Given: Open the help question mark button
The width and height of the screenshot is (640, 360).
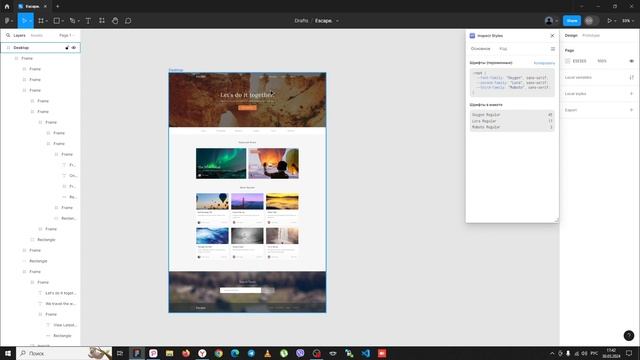Looking at the screenshot, I should 629,336.
